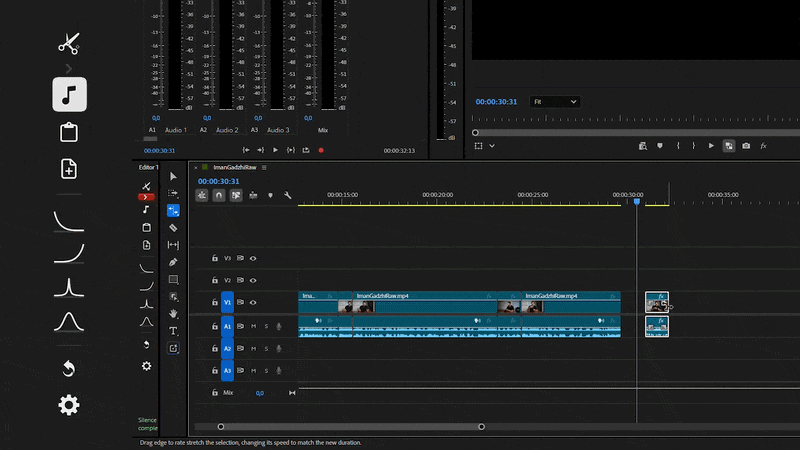Screen dimensions: 800x450
Task: Click Mark Out in Program monitor
Action: click(x=693, y=146)
